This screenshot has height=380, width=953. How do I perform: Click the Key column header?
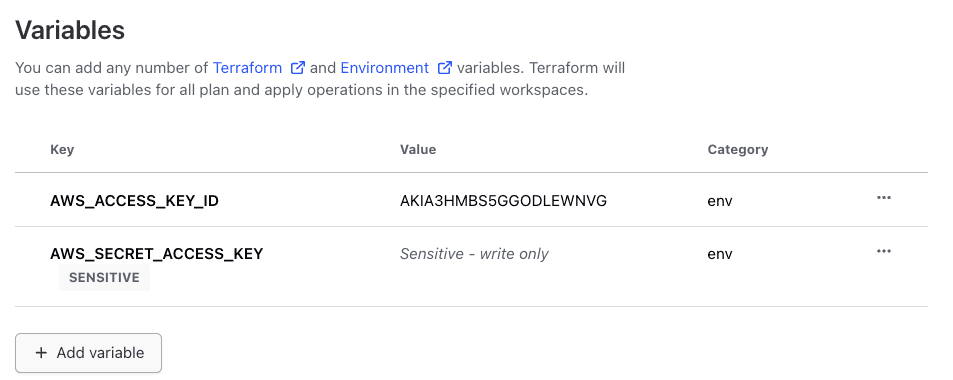click(x=62, y=150)
